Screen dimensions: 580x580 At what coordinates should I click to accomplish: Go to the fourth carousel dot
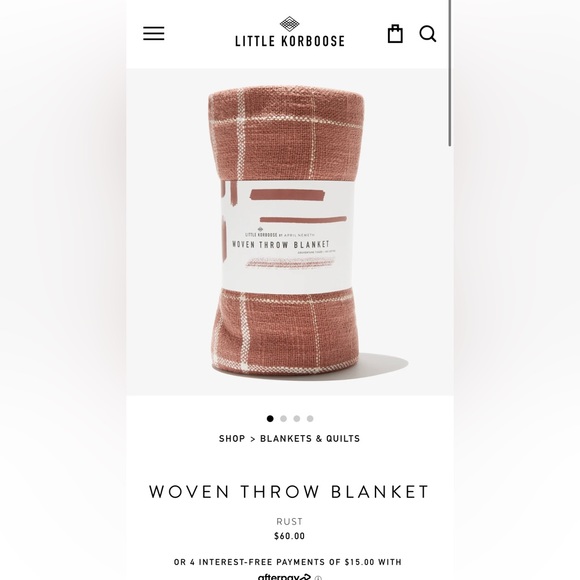[310, 418]
